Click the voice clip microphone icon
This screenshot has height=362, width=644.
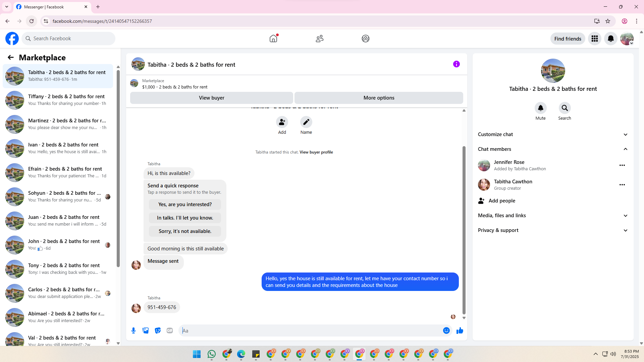(133, 330)
